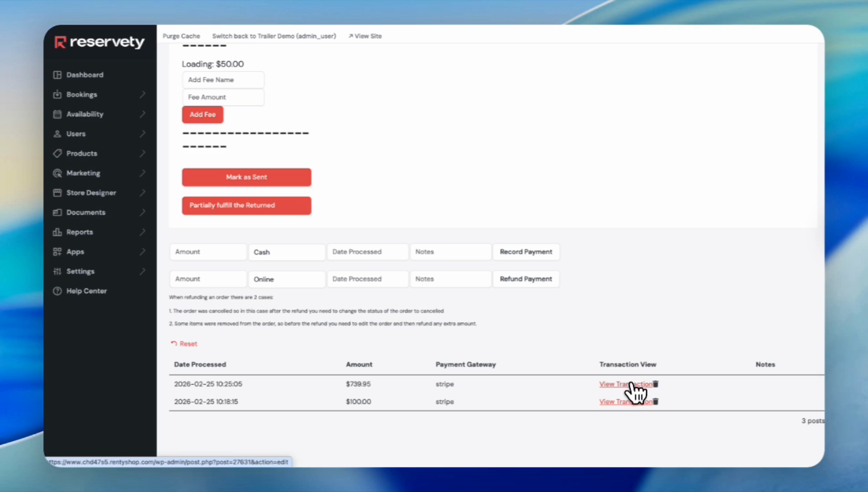This screenshot has width=868, height=492.
Task: Expand the Bookings submenu chevron
Action: pyautogui.click(x=143, y=94)
